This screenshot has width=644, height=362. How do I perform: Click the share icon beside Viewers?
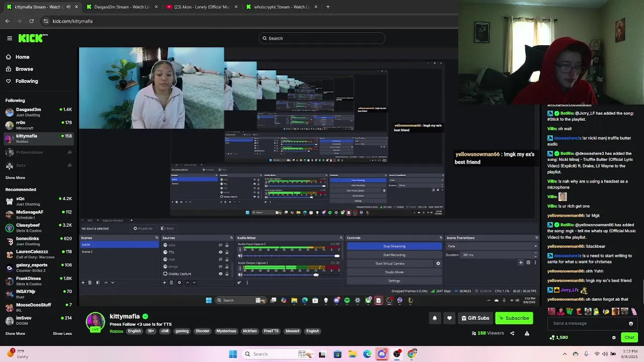click(512, 333)
